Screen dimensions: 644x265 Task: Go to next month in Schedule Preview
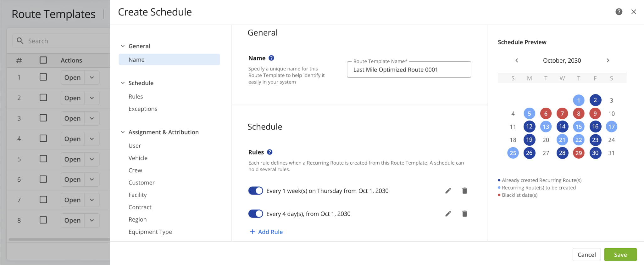click(608, 60)
